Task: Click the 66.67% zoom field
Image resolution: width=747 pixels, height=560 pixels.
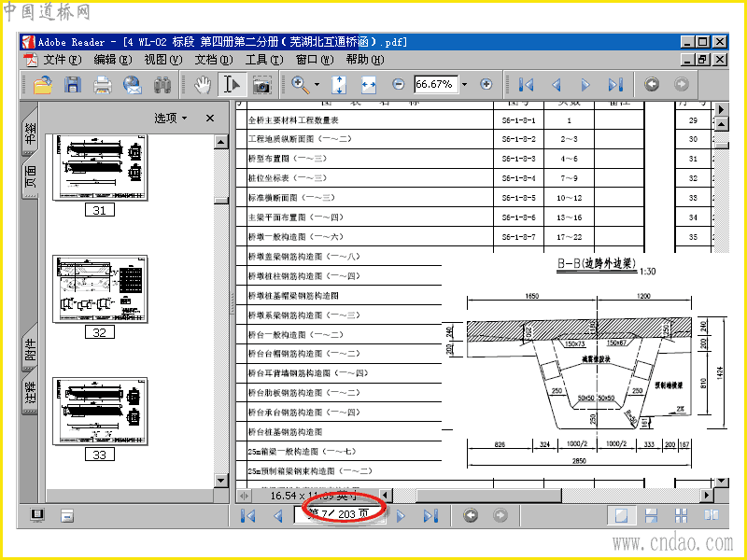Action: click(435, 84)
